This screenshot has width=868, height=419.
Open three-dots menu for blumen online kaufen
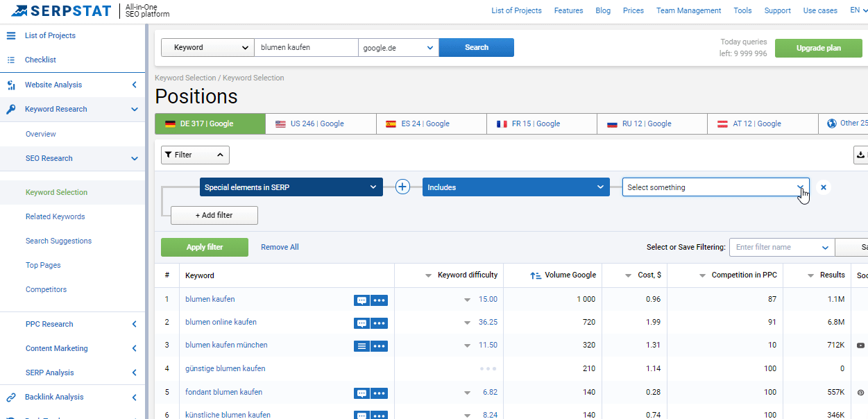tap(379, 323)
